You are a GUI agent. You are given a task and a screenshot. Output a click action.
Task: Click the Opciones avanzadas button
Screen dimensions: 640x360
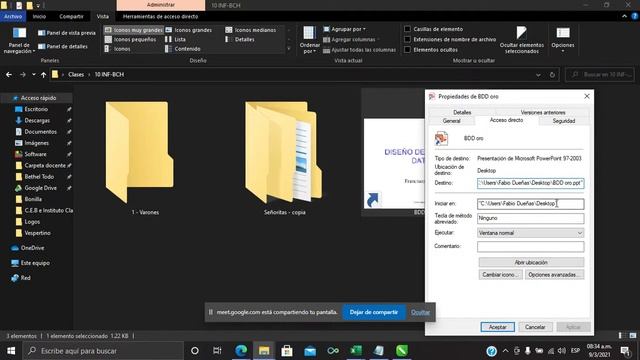pyautogui.click(x=554, y=275)
